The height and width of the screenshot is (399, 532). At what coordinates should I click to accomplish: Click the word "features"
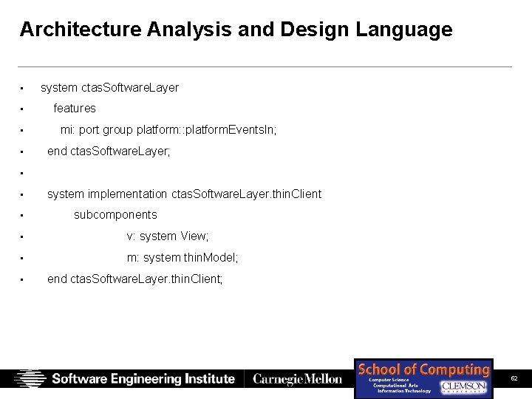point(75,108)
